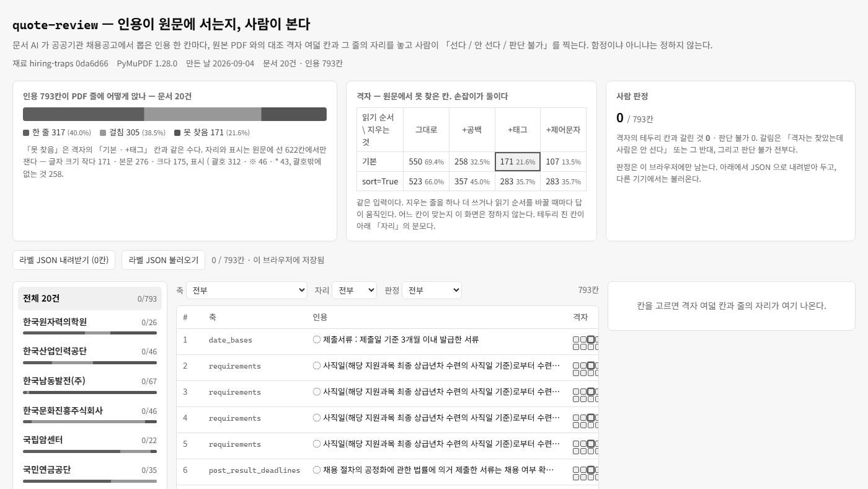Click the 격자 mini-grid glyph in row 2
868x489 pixels.
[587, 369]
